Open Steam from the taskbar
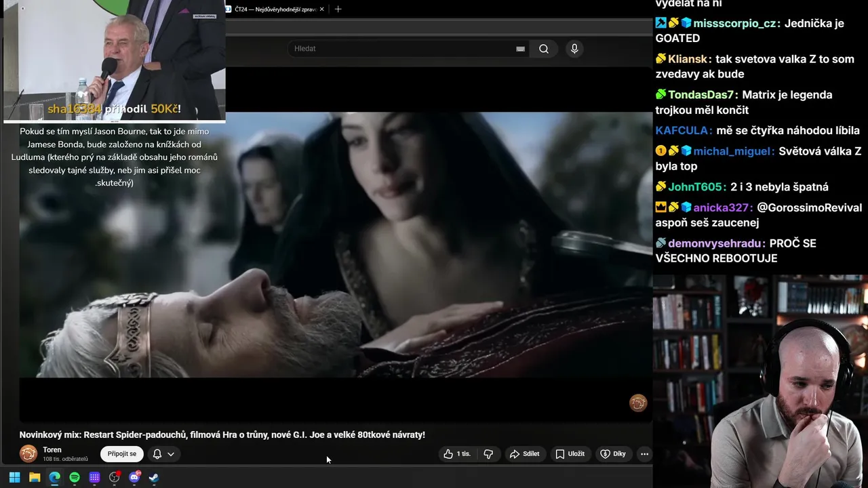Screen dimensions: 868x488 point(154,477)
